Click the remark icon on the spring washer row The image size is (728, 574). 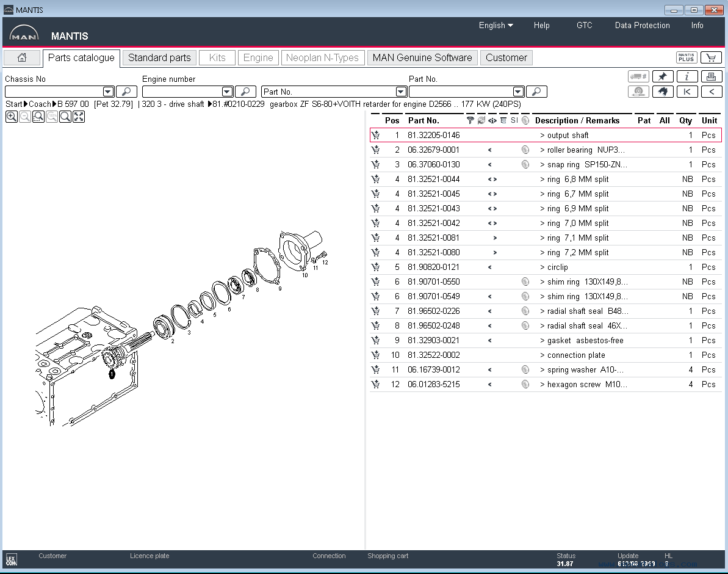(525, 369)
